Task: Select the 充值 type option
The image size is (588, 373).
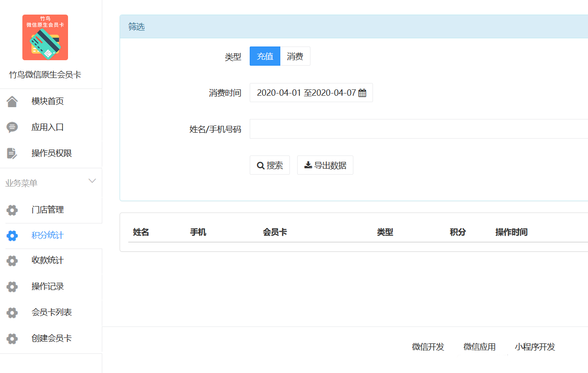Action: click(265, 56)
